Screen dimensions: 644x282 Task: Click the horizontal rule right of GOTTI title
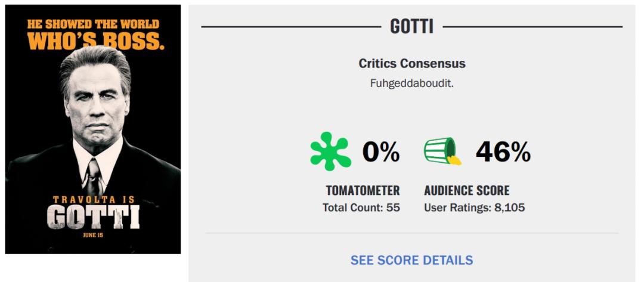[532, 27]
